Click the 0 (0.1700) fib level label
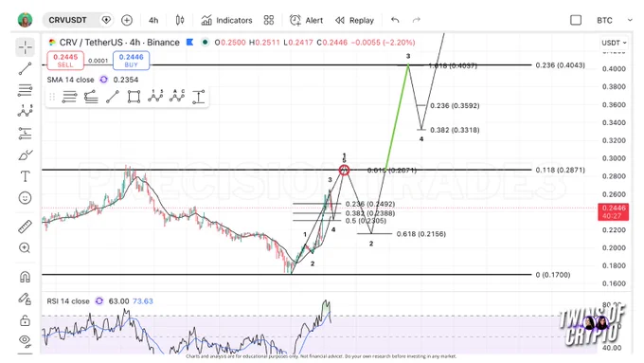The height and width of the screenshot is (363, 644). click(x=553, y=275)
